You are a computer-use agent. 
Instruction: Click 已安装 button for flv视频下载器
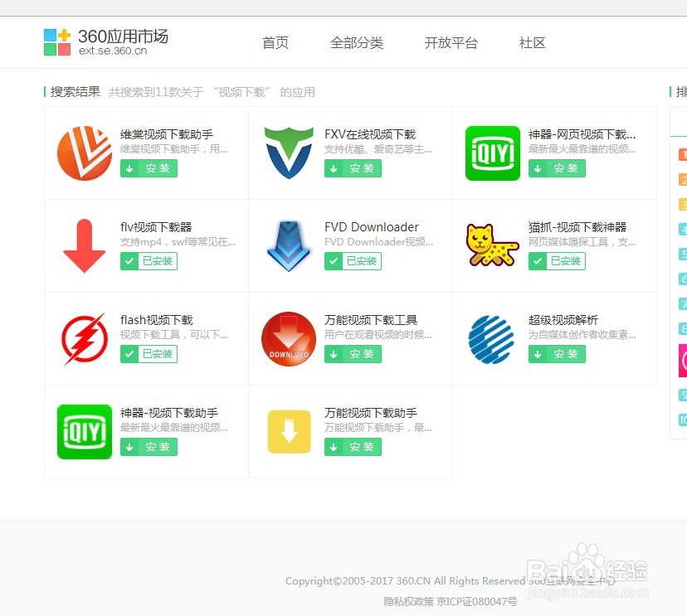[x=149, y=261]
